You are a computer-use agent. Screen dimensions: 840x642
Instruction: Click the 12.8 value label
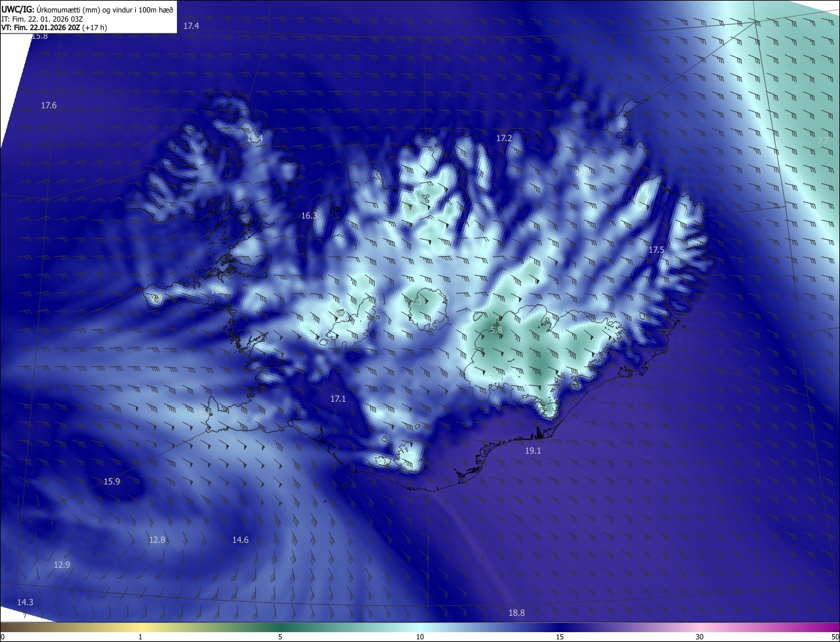[x=157, y=540]
